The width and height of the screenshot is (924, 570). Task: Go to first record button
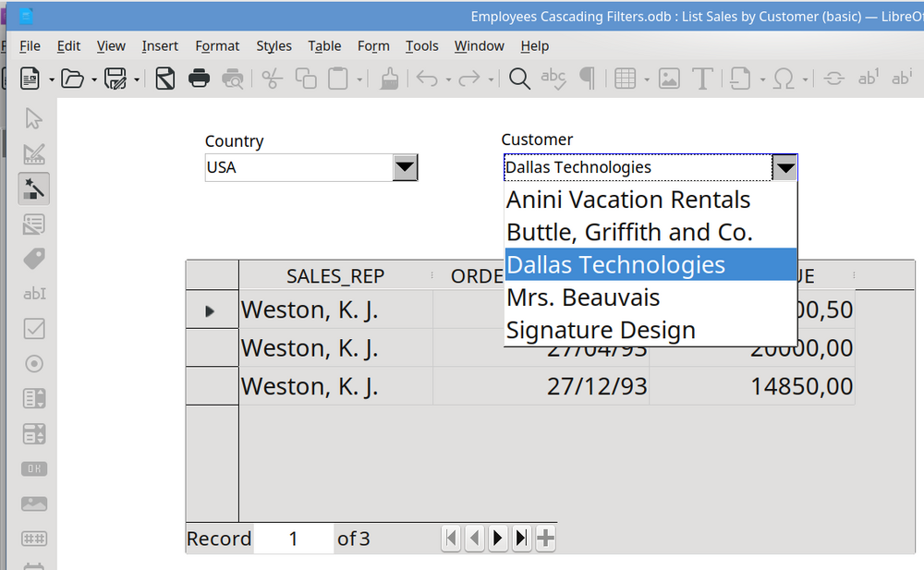point(451,538)
